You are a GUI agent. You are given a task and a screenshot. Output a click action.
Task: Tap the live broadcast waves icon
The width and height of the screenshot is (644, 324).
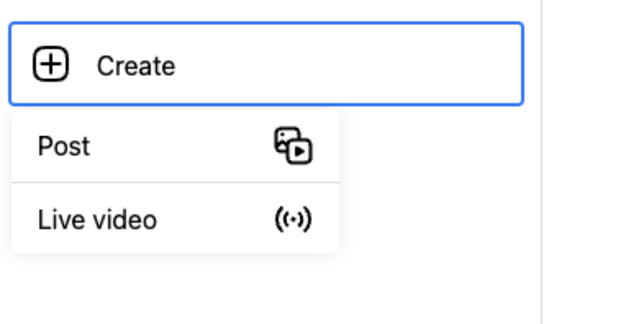click(293, 219)
